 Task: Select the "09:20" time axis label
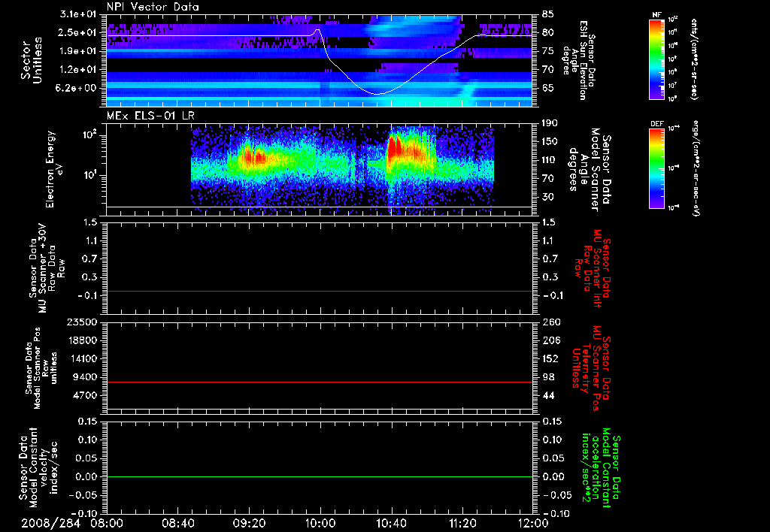pos(249,523)
